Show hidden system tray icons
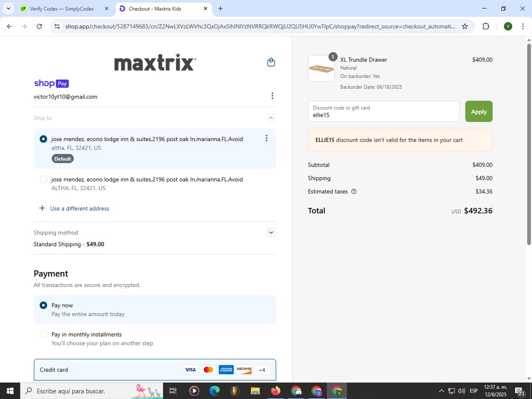Image resolution: width=532 pixels, height=399 pixels. (441, 391)
